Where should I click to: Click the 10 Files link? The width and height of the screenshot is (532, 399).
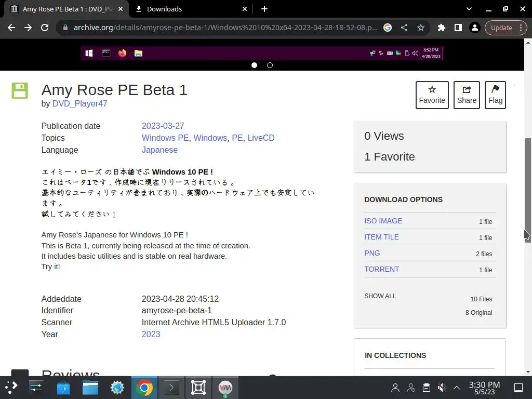coord(481,299)
